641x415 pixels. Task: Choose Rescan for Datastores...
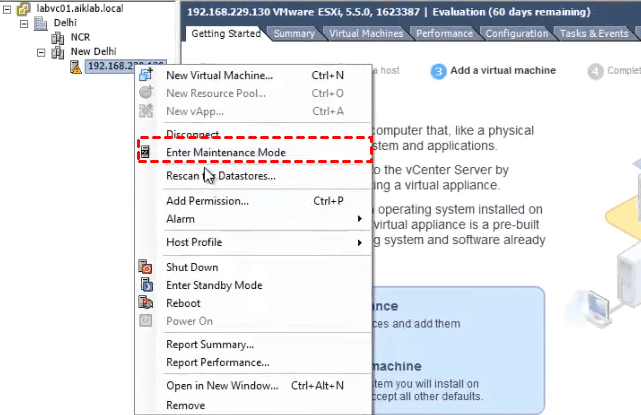coord(253,176)
